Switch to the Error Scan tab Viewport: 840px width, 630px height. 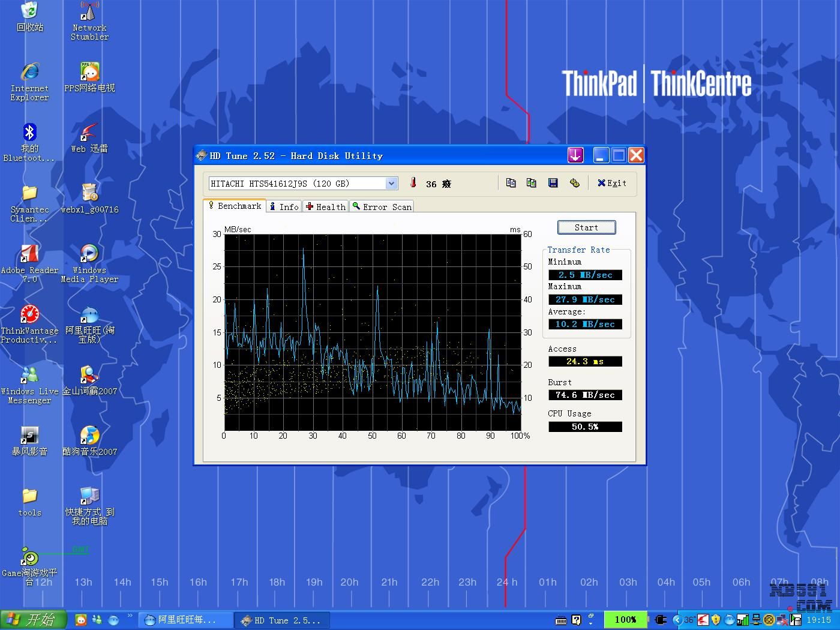(382, 206)
